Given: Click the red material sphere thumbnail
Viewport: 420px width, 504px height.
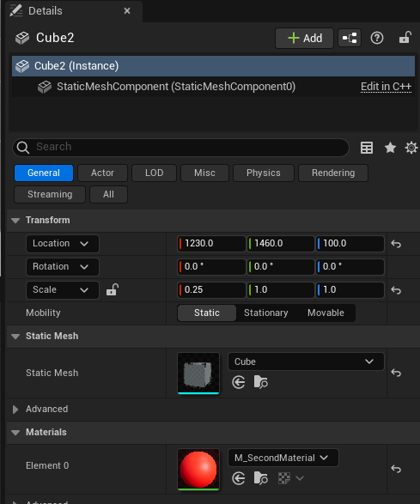Looking at the screenshot, I should (x=198, y=470).
